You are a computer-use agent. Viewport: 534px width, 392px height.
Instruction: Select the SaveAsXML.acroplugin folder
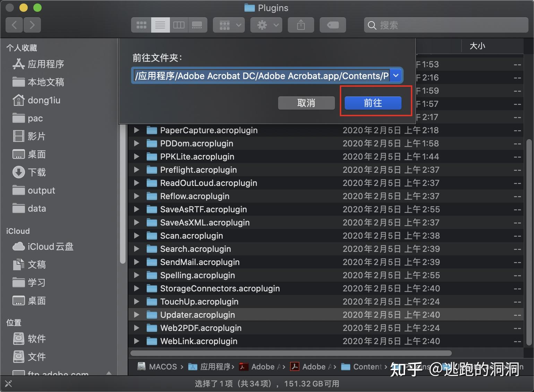326,222
